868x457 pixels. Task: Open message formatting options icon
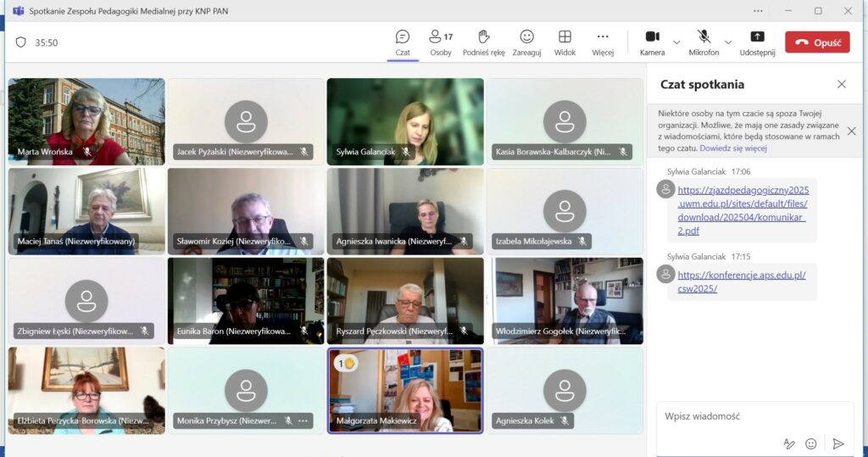click(789, 443)
